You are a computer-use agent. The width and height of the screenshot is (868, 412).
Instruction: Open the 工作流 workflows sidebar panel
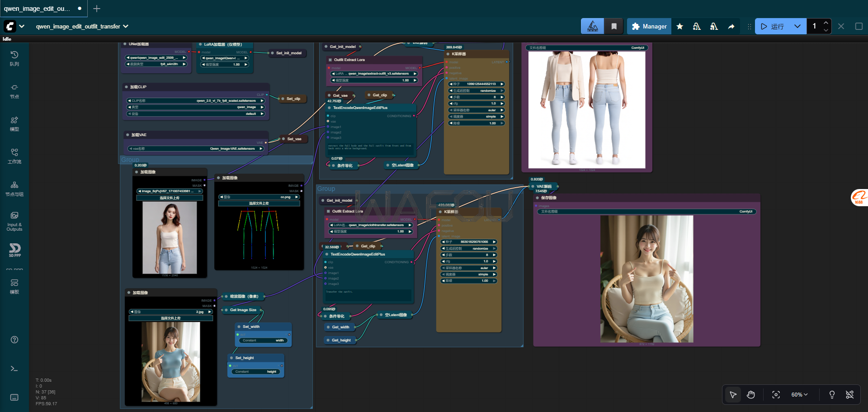click(x=14, y=156)
